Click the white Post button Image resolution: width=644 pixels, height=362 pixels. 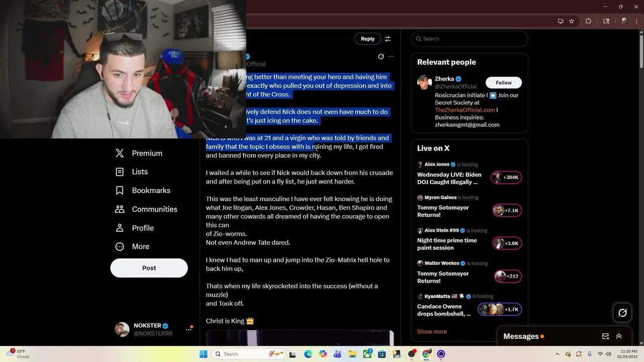pos(149,268)
